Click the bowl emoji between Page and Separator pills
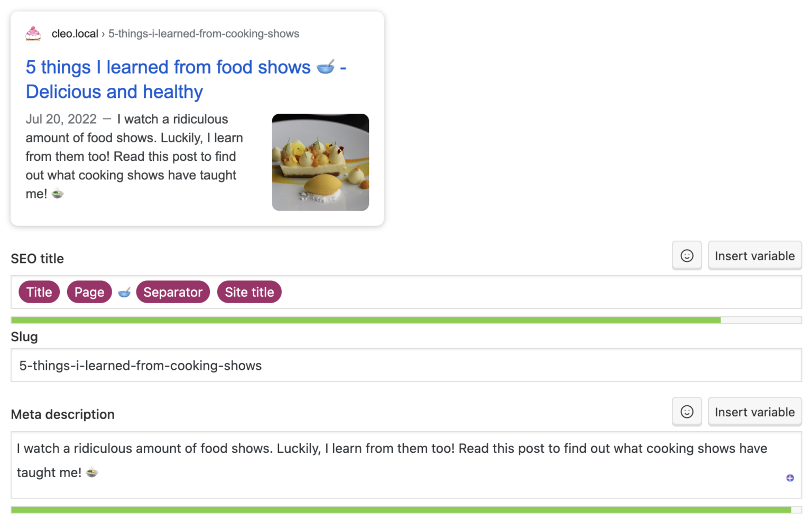Image resolution: width=812 pixels, height=528 pixels. (x=124, y=292)
